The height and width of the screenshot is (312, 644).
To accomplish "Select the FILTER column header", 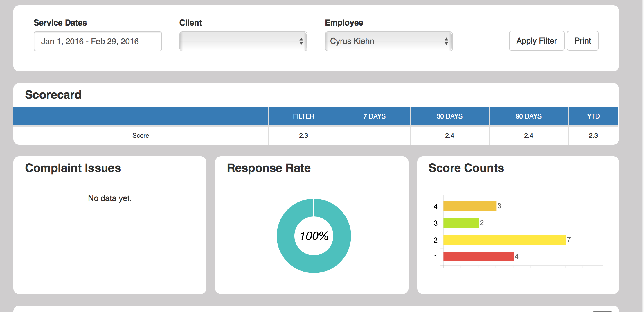I will pyautogui.click(x=303, y=116).
